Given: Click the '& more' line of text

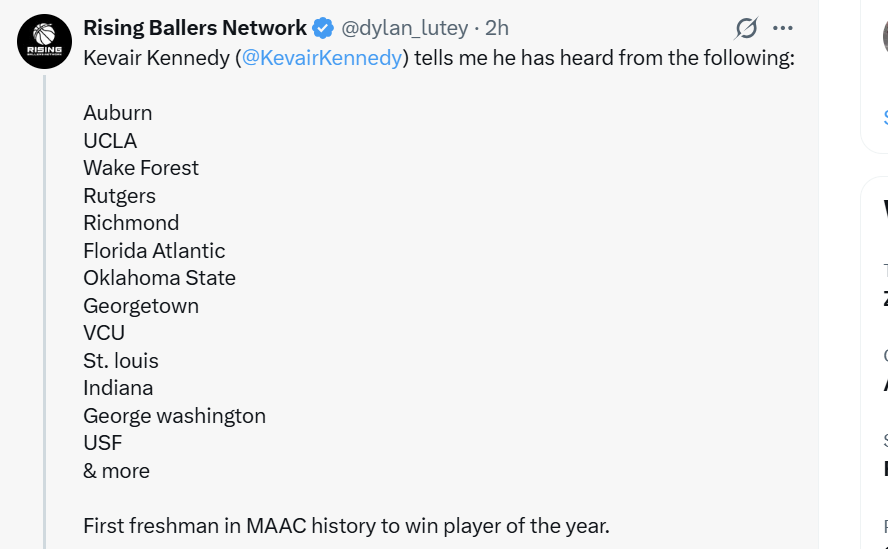Looking at the screenshot, I should point(116,471).
